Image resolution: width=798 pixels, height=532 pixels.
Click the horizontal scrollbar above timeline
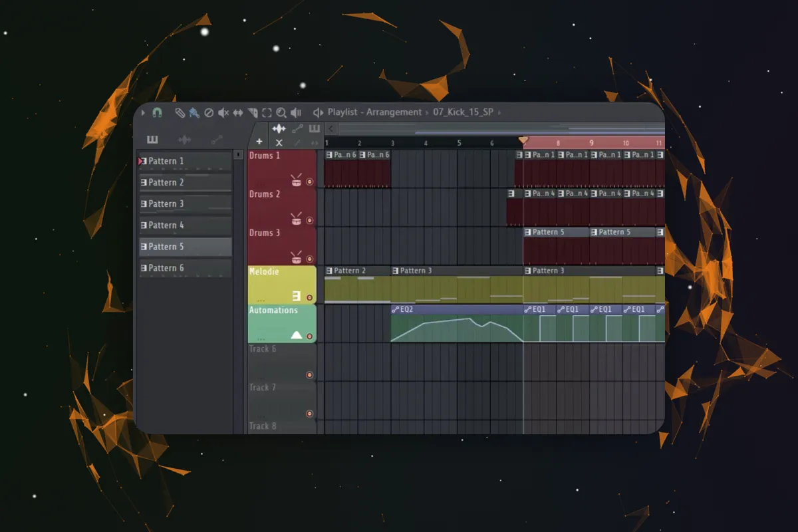(500, 129)
